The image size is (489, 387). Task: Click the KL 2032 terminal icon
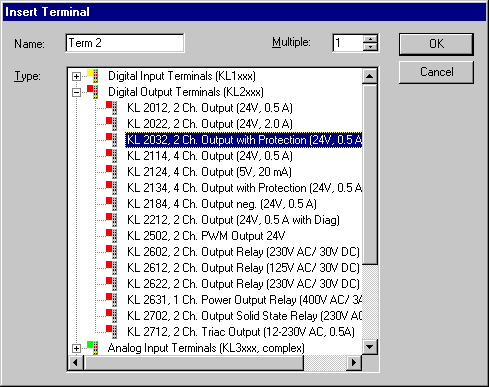pos(112,140)
